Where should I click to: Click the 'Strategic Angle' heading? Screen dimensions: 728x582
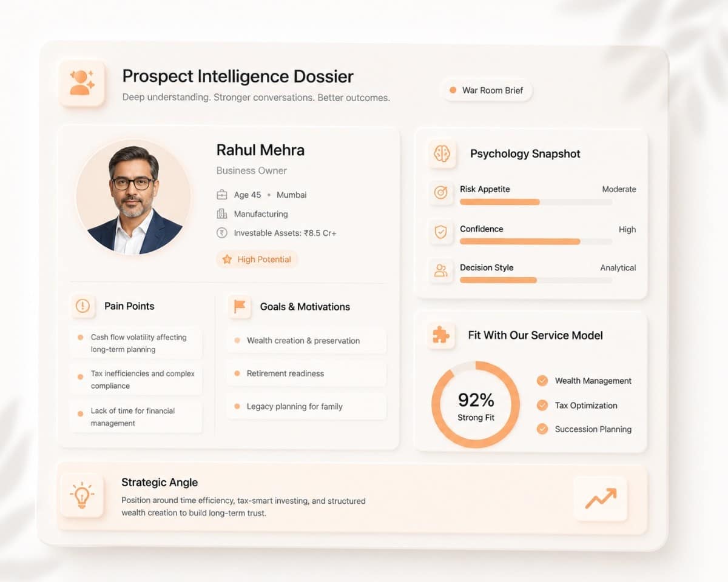[160, 483]
